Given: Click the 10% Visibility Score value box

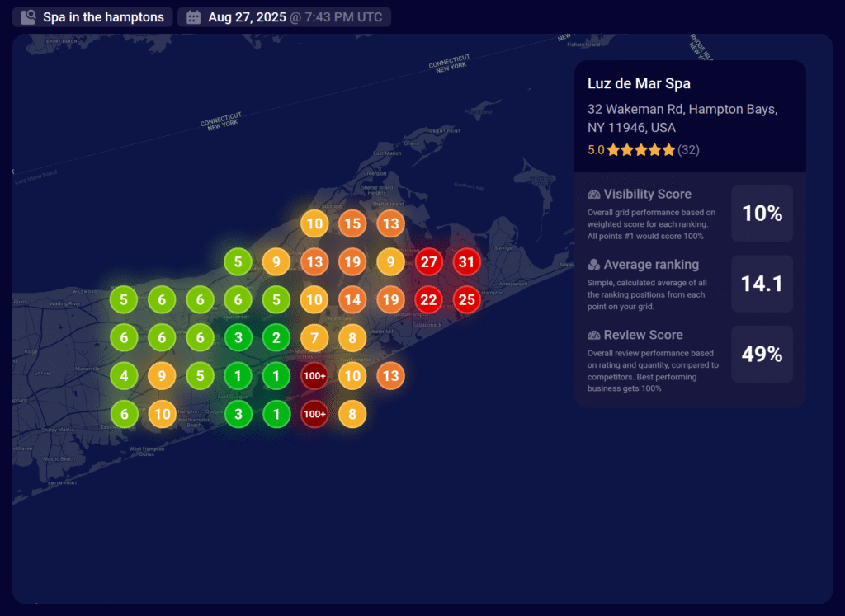Looking at the screenshot, I should (762, 214).
